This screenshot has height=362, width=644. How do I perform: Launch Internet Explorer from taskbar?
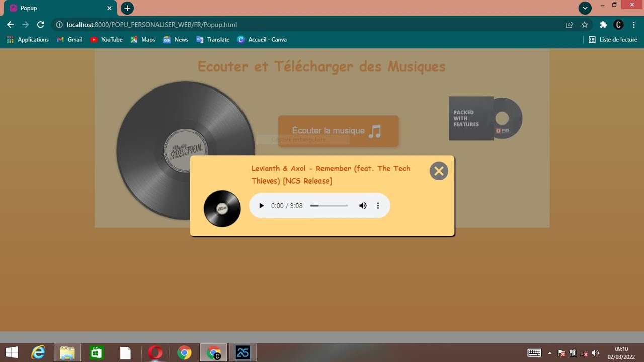38,353
